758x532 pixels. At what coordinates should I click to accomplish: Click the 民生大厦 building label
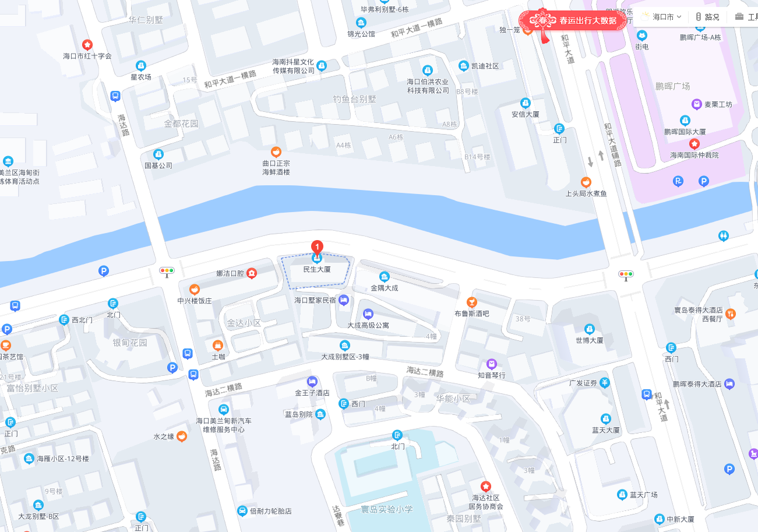point(317,270)
